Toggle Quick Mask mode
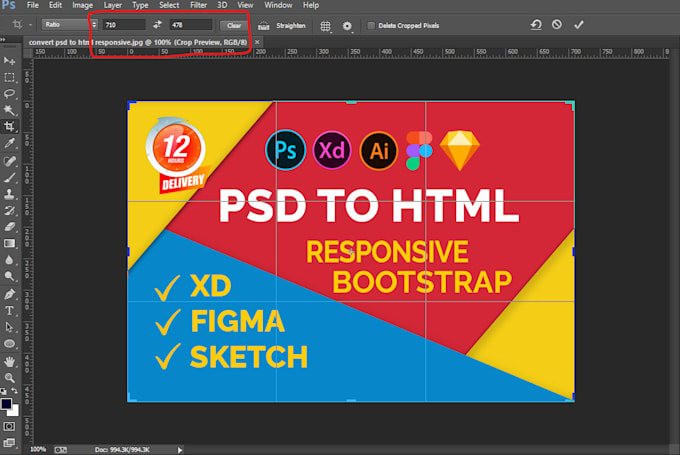The image size is (680, 455). [x=9, y=426]
